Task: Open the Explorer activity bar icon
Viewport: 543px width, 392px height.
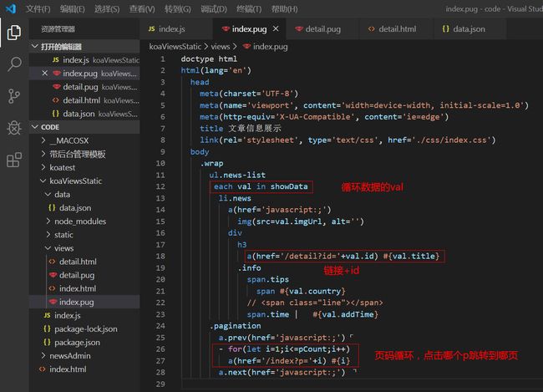Action: pyautogui.click(x=14, y=33)
